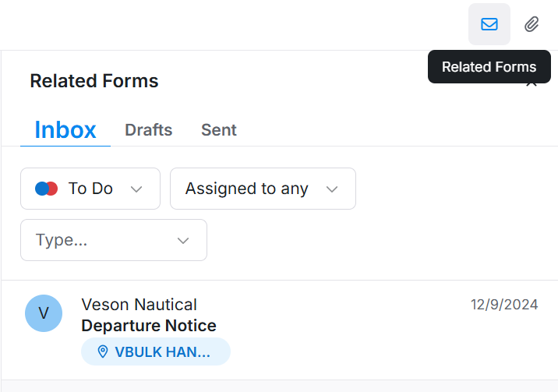
Task: Expand the To Do dropdown chevron
Action: click(x=136, y=189)
